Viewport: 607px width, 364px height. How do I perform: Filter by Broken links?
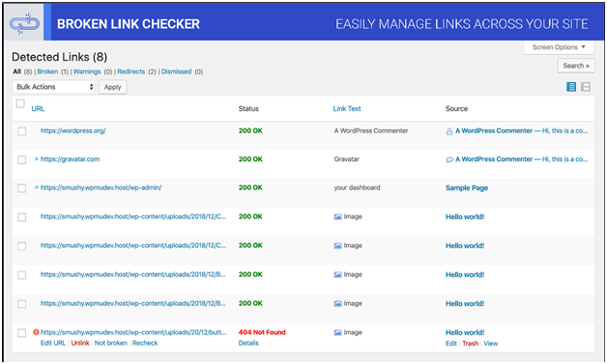point(47,71)
